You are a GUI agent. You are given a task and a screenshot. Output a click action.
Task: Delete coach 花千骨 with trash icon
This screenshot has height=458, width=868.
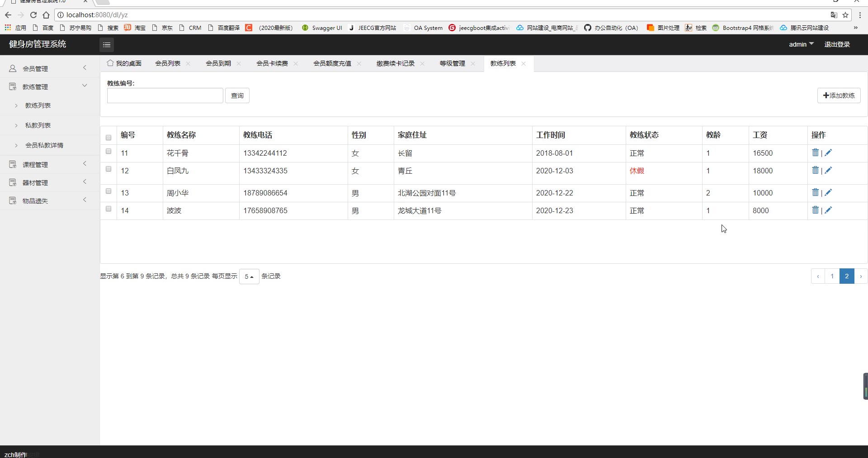[x=815, y=153]
